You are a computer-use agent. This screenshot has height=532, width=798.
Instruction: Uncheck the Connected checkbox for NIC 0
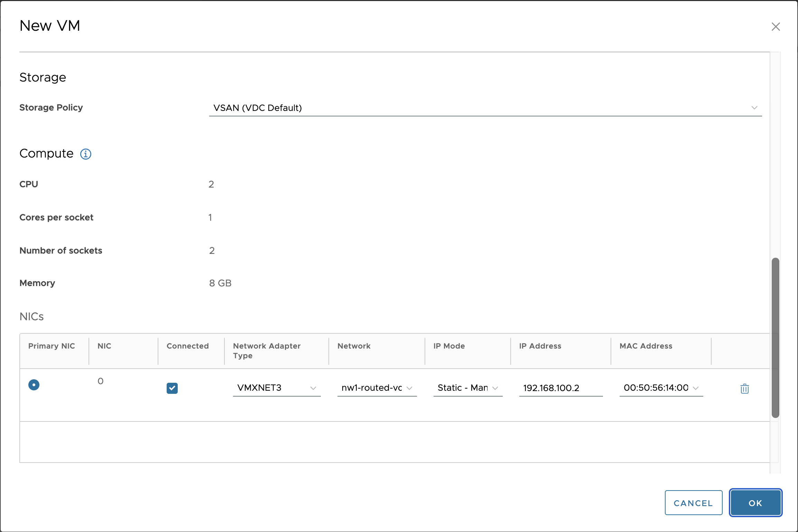click(172, 388)
